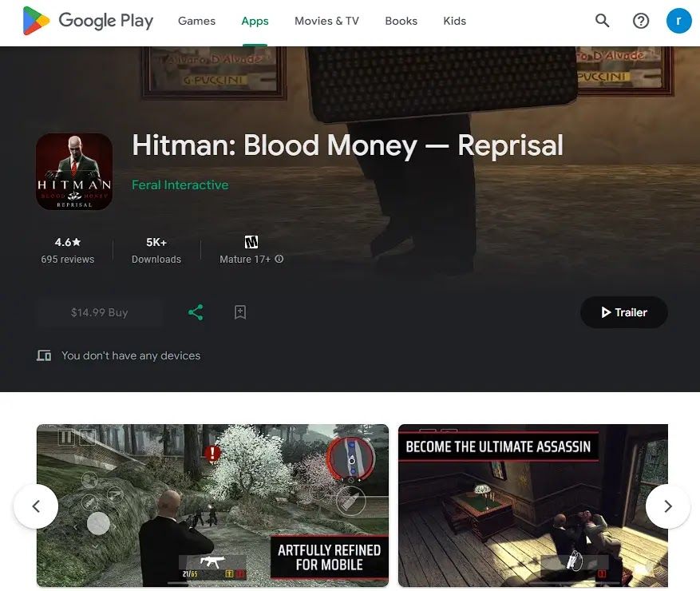The width and height of the screenshot is (700, 591).
Task: Click the "You don't have any devices" text
Action: pyautogui.click(x=131, y=355)
